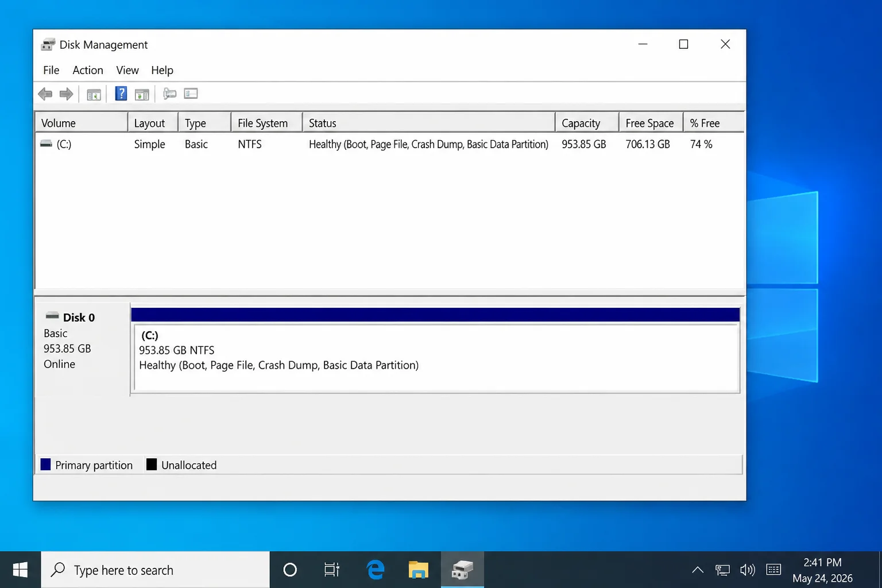Image resolution: width=882 pixels, height=588 pixels.
Task: Click the NTFS file system cell
Action: [250, 144]
